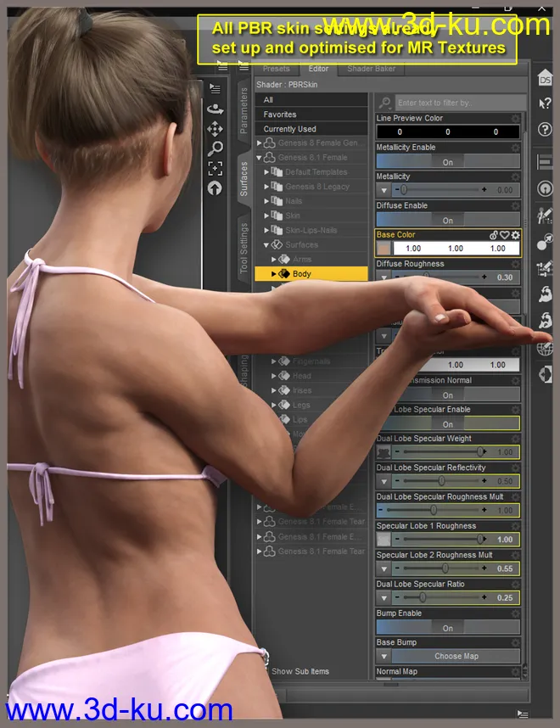This screenshot has width=560, height=728.
Task: Open the question mark help icon
Action: 545,129
